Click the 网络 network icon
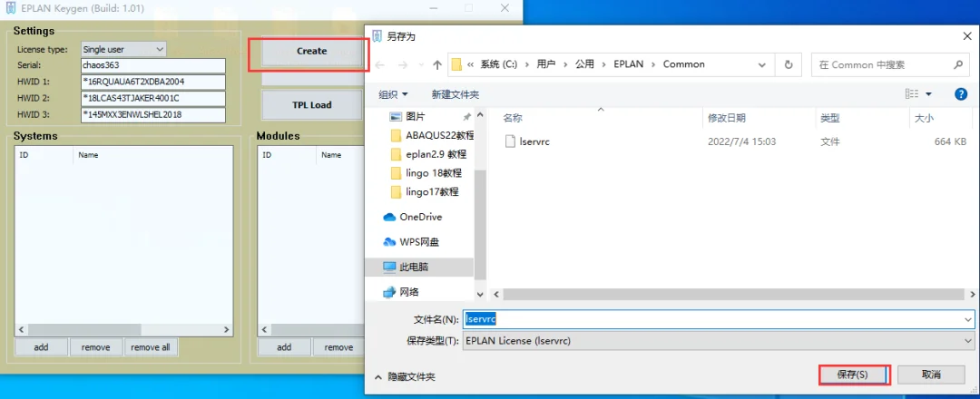The image size is (980, 399). (389, 292)
